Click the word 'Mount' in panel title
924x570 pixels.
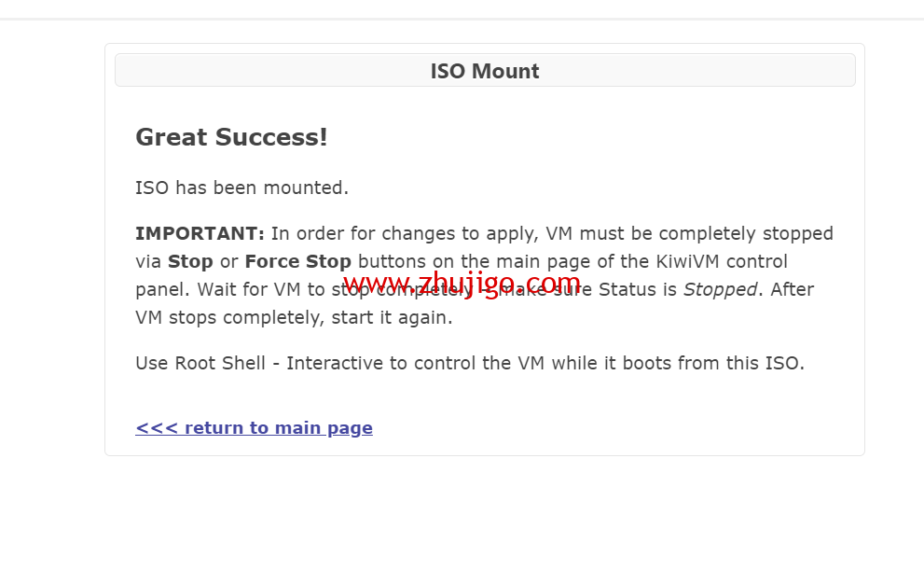tap(505, 71)
